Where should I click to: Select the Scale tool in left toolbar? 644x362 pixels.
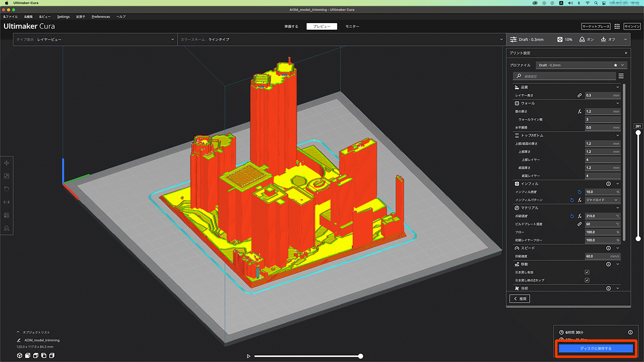pyautogui.click(x=7, y=176)
